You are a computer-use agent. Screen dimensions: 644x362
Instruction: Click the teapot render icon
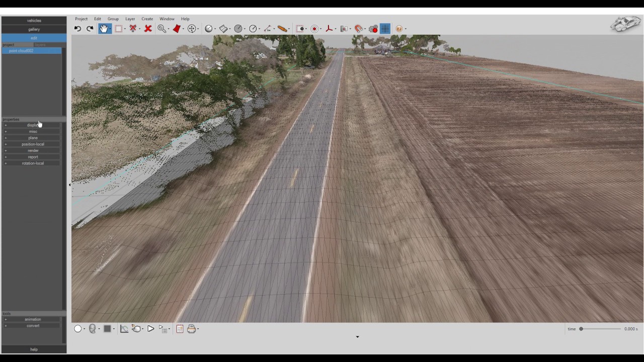tap(136, 329)
